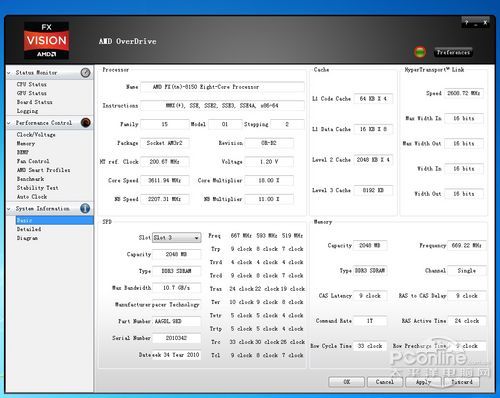Click the Status Monitor gauge icon

point(85,73)
